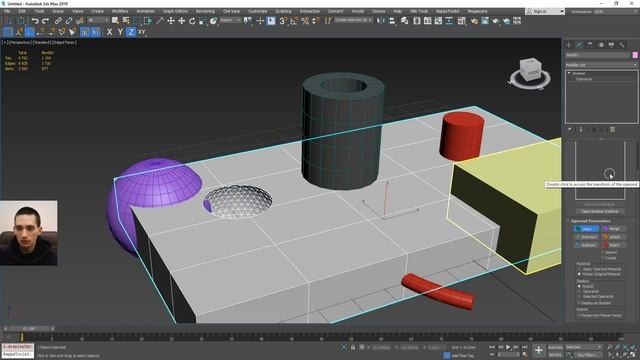Select the Select and Link chain icon
The width and height of the screenshot is (640, 360).
(x=58, y=21)
